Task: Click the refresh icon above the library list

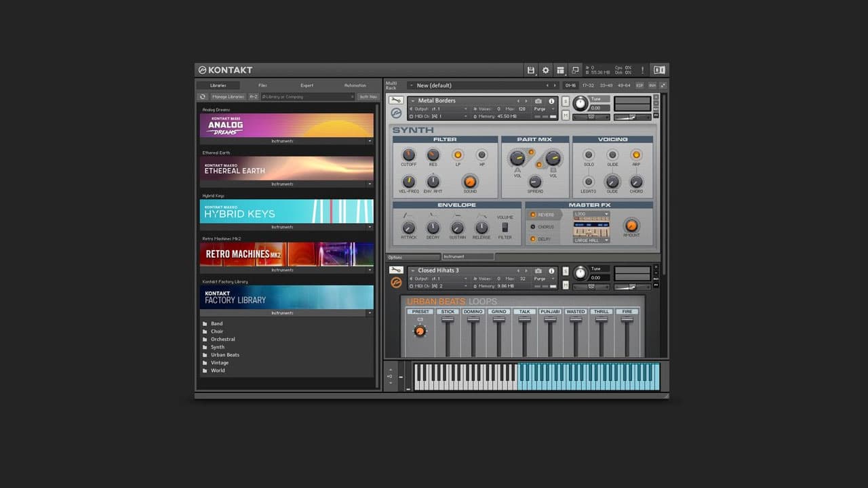Action: [x=203, y=96]
